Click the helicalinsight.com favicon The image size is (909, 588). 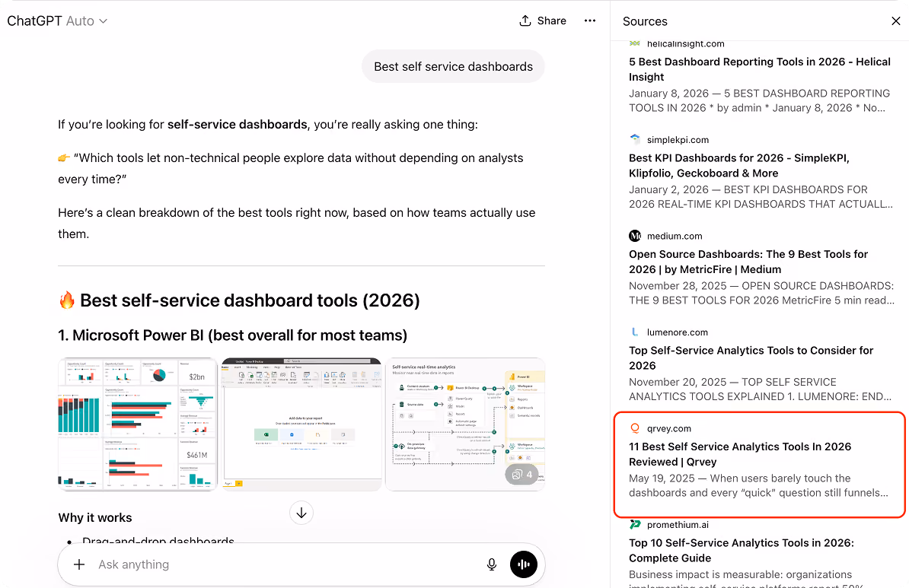pos(635,43)
